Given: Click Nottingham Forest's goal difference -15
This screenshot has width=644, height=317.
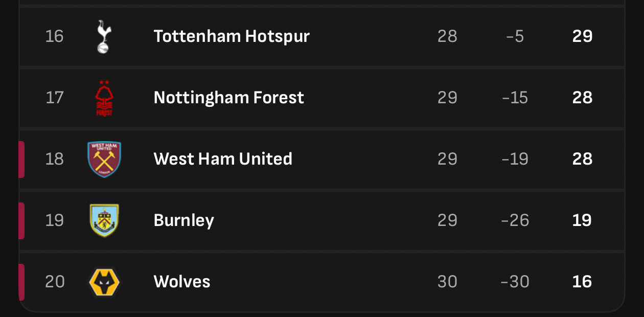Looking at the screenshot, I should click(x=515, y=98).
